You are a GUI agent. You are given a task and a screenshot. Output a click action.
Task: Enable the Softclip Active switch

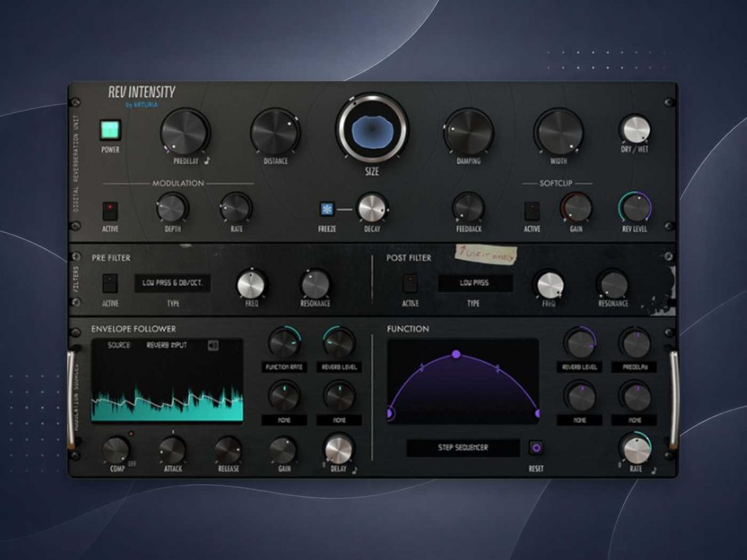click(532, 211)
